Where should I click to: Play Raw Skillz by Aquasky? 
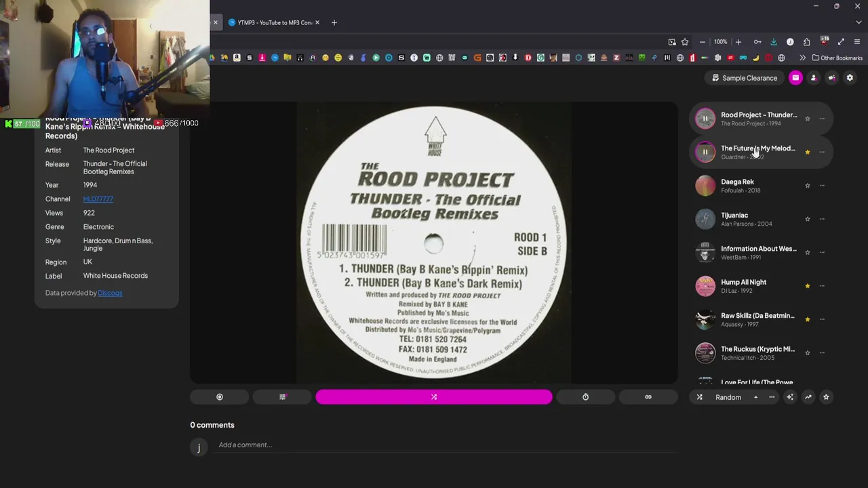705,319
